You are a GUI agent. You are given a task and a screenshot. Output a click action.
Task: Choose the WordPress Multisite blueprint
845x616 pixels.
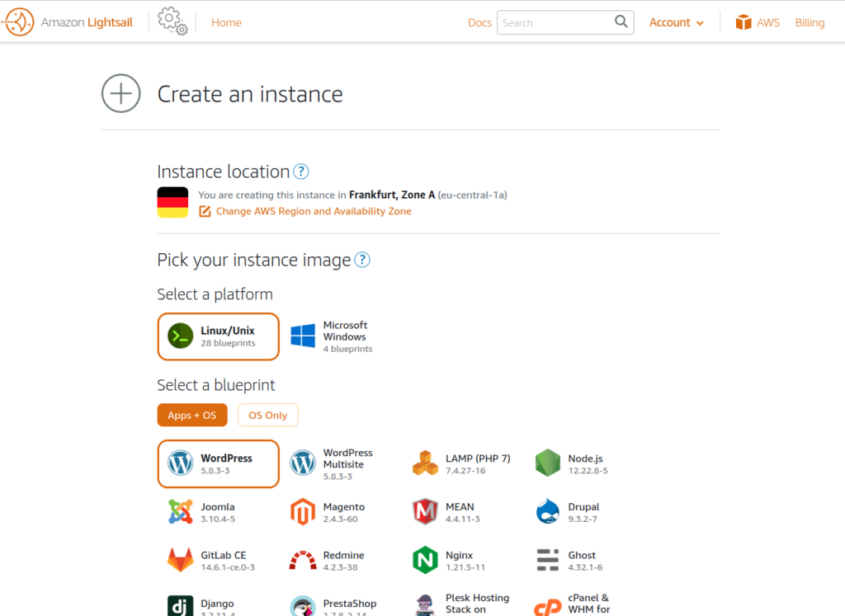pos(341,464)
